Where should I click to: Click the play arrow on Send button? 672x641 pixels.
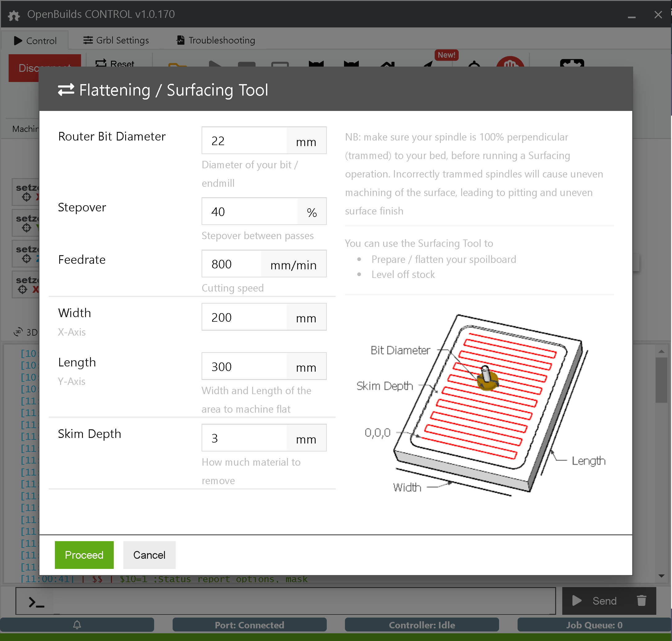point(577,600)
